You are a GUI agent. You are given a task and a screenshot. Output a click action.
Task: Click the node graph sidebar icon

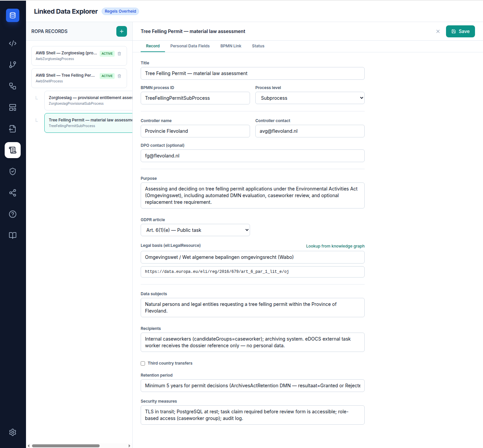12,86
